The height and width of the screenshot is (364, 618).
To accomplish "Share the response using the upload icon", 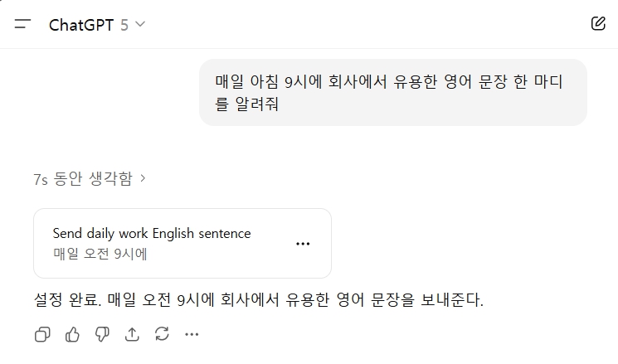I will pos(132,334).
